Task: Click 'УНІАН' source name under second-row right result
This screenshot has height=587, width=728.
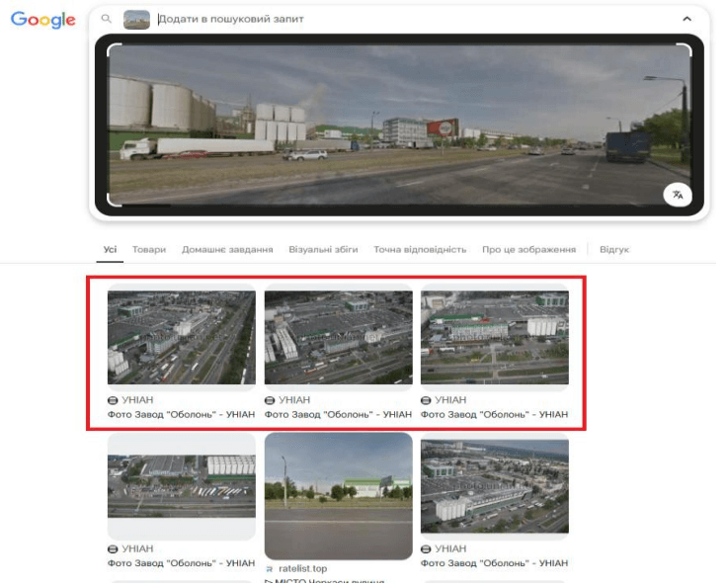Action: tap(450, 548)
